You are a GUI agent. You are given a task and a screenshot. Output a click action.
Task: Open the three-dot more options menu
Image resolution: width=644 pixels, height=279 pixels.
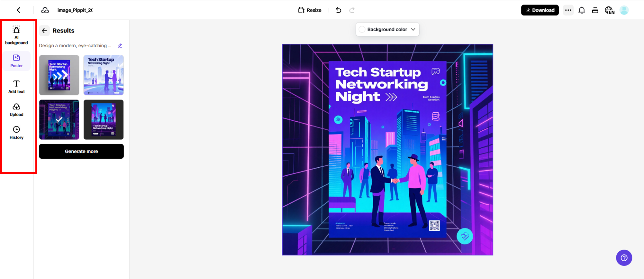pyautogui.click(x=568, y=10)
